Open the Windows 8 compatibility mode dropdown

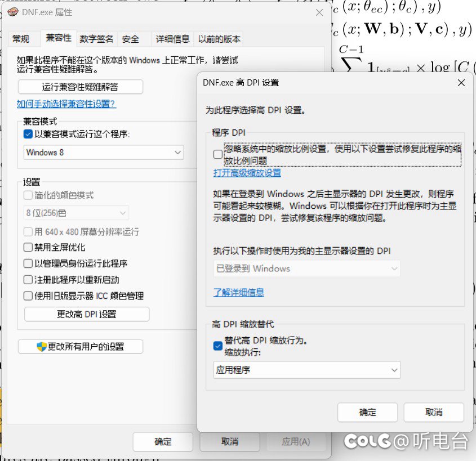point(104,152)
